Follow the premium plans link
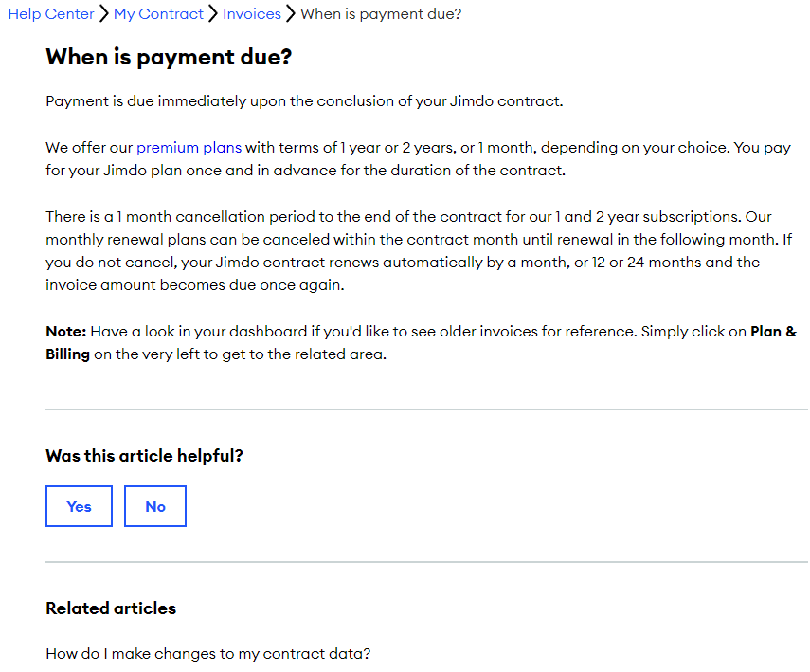The height and width of the screenshot is (672, 810). (189, 148)
